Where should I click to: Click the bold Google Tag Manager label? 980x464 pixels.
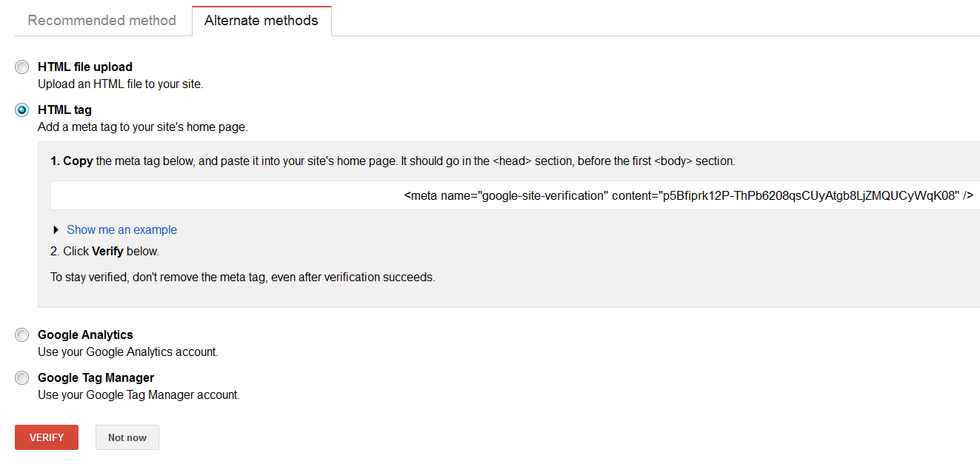point(96,377)
